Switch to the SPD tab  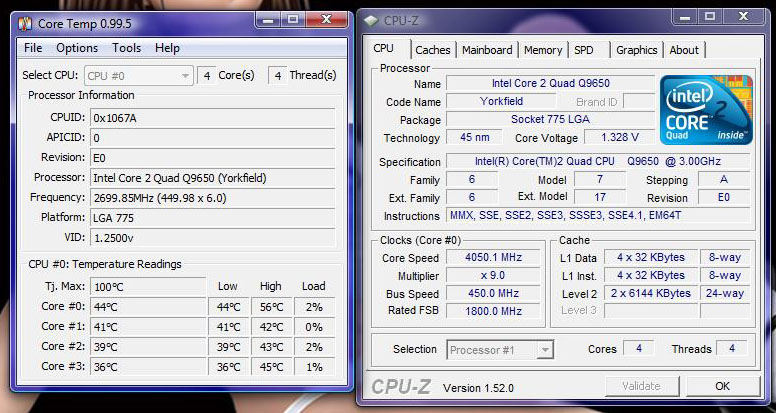(x=583, y=50)
